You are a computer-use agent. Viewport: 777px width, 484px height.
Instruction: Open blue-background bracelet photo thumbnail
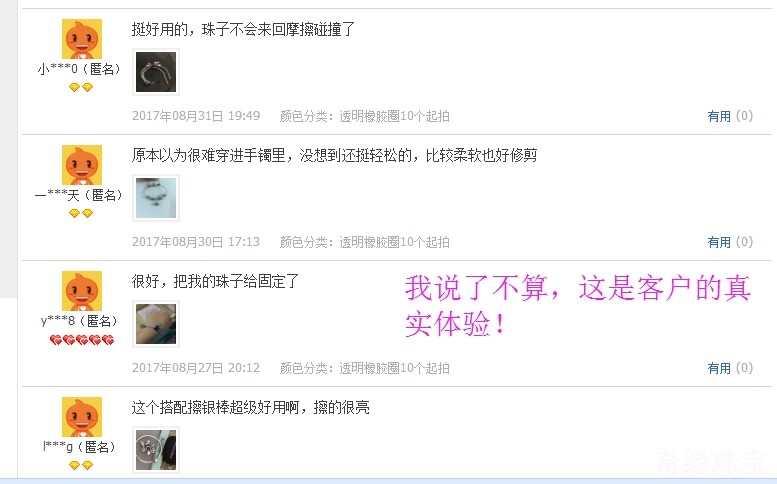pyautogui.click(x=156, y=198)
